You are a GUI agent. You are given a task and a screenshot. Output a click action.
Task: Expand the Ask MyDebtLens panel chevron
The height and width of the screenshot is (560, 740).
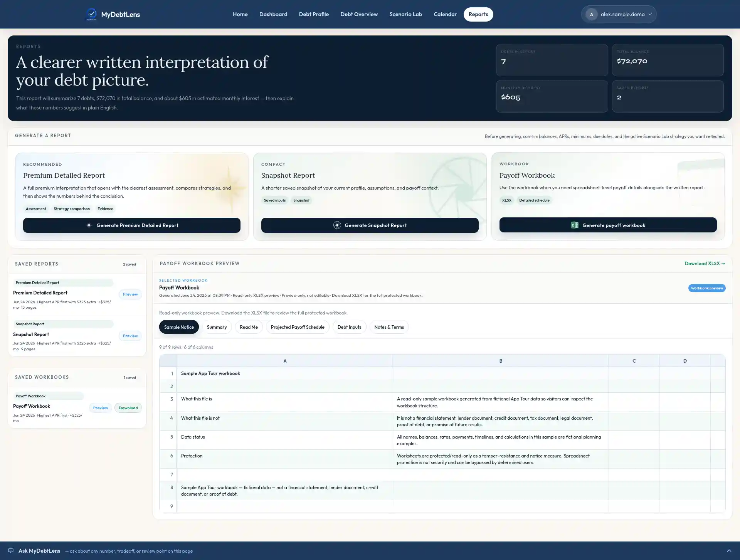729,551
